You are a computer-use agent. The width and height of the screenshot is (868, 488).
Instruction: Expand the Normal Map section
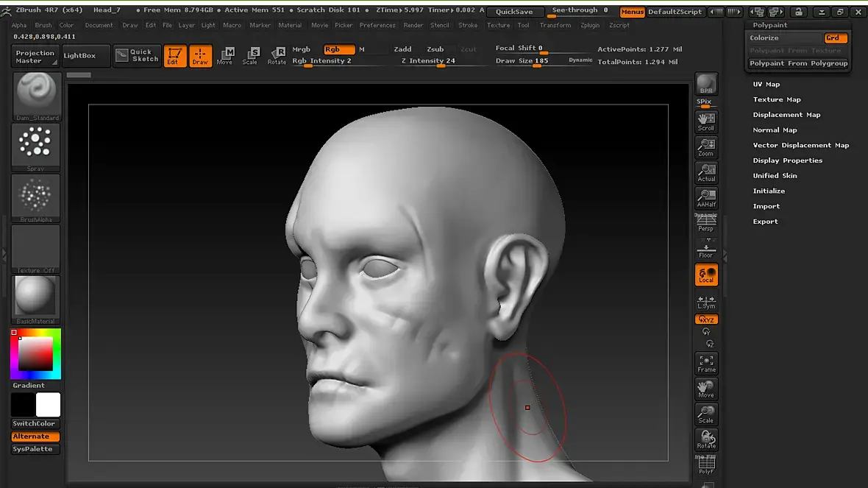(775, 130)
